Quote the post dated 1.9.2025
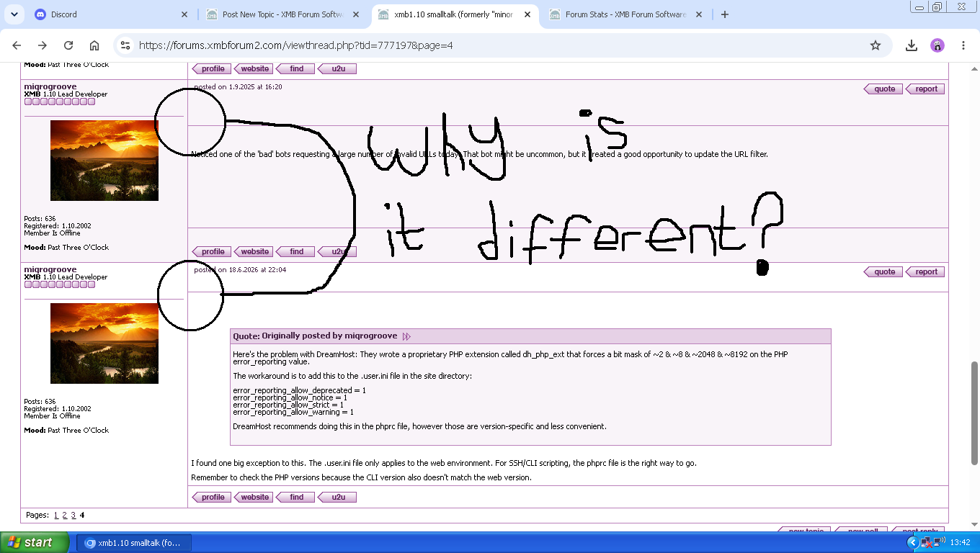980x553 pixels. point(883,89)
